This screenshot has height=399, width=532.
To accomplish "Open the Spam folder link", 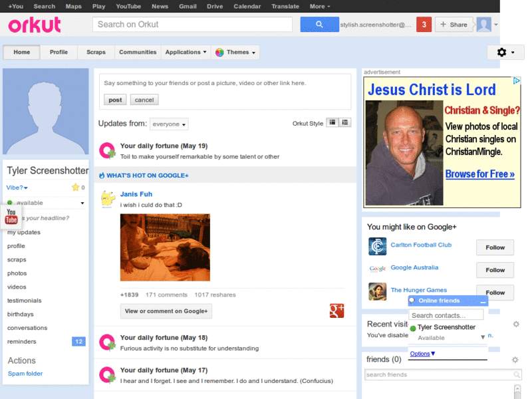I will coord(25,374).
